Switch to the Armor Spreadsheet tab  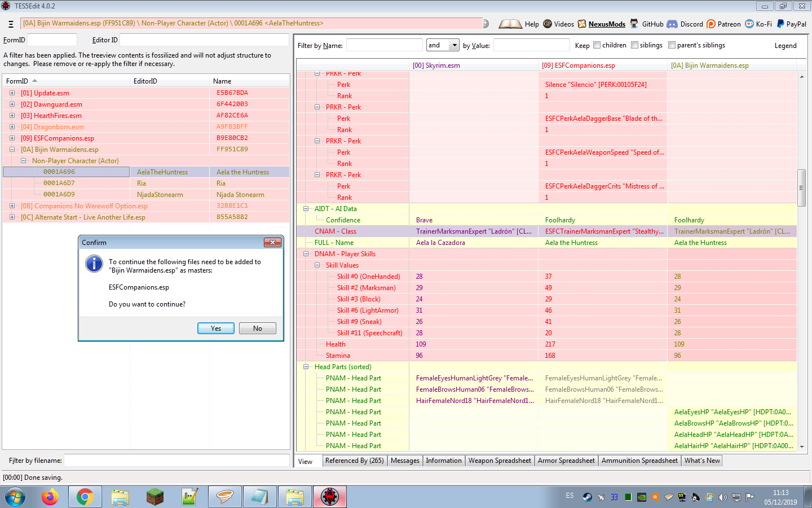(x=566, y=461)
